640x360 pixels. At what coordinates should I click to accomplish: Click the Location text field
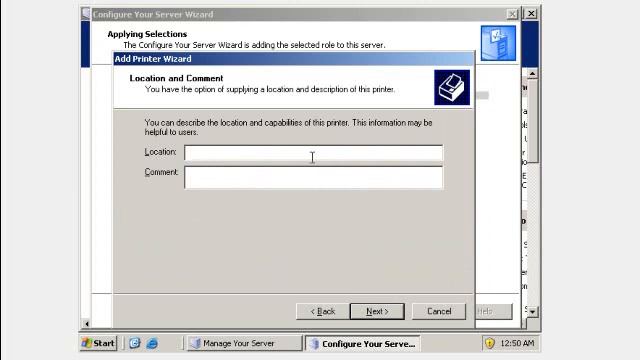(313, 153)
